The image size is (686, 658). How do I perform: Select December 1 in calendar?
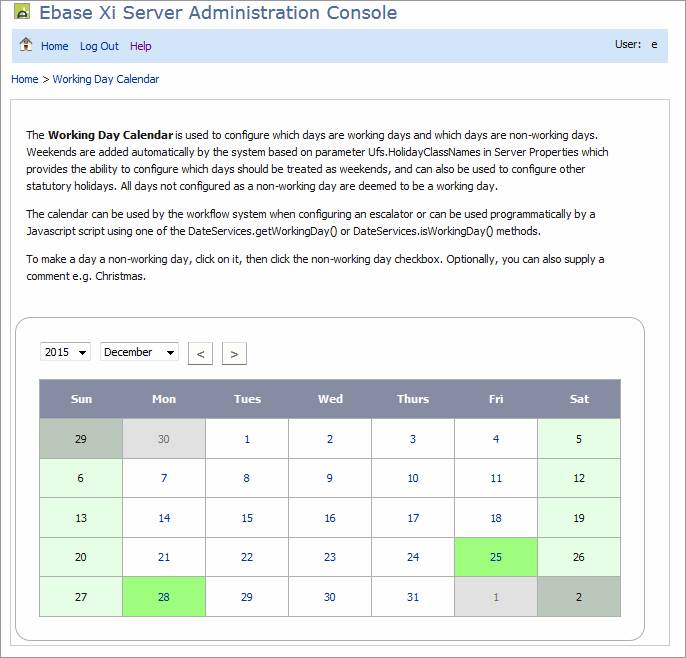point(247,439)
